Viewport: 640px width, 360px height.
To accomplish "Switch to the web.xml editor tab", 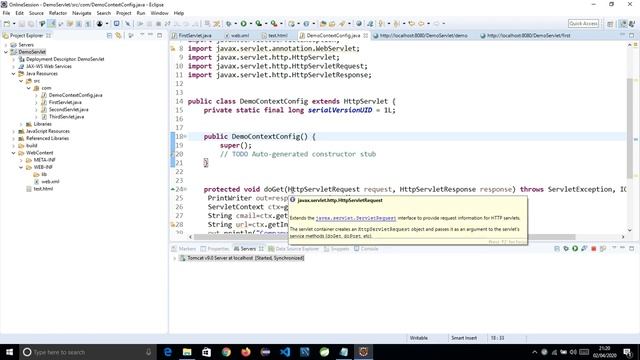I will (237, 36).
